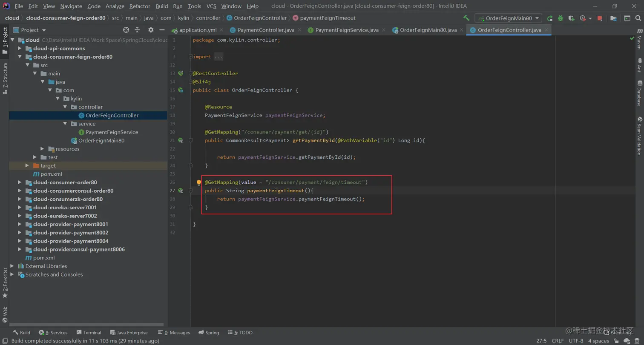The image size is (644, 345).
Task: Click the gutter icon on line 21
Action: point(181,140)
